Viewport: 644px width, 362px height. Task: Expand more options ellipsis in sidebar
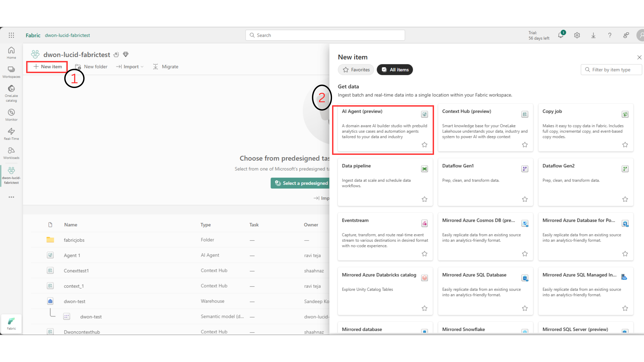point(11,197)
